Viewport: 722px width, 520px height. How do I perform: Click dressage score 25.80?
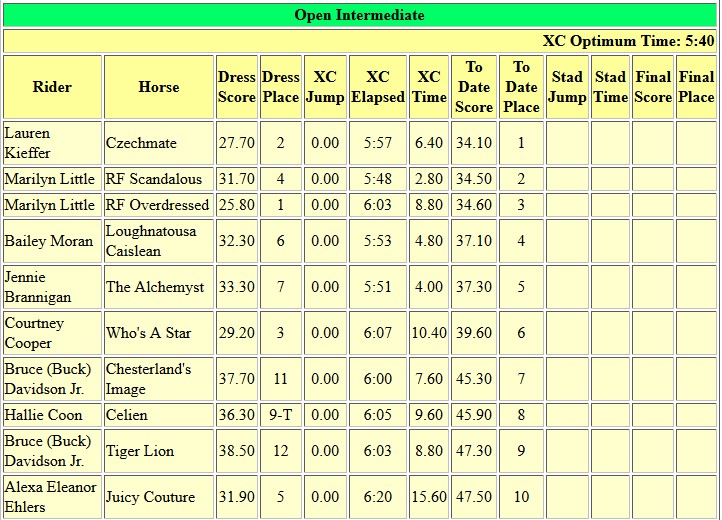pyautogui.click(x=237, y=204)
